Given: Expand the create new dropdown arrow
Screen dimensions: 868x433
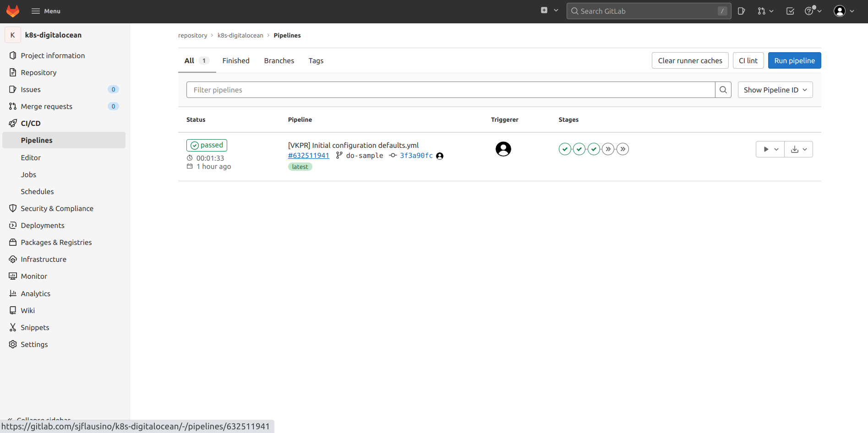Looking at the screenshot, I should [556, 10].
